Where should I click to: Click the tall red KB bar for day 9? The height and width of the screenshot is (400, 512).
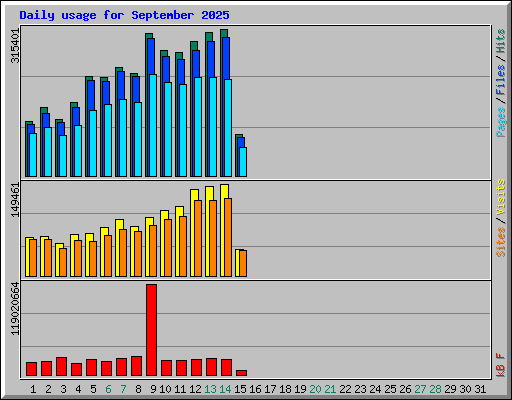(x=151, y=330)
